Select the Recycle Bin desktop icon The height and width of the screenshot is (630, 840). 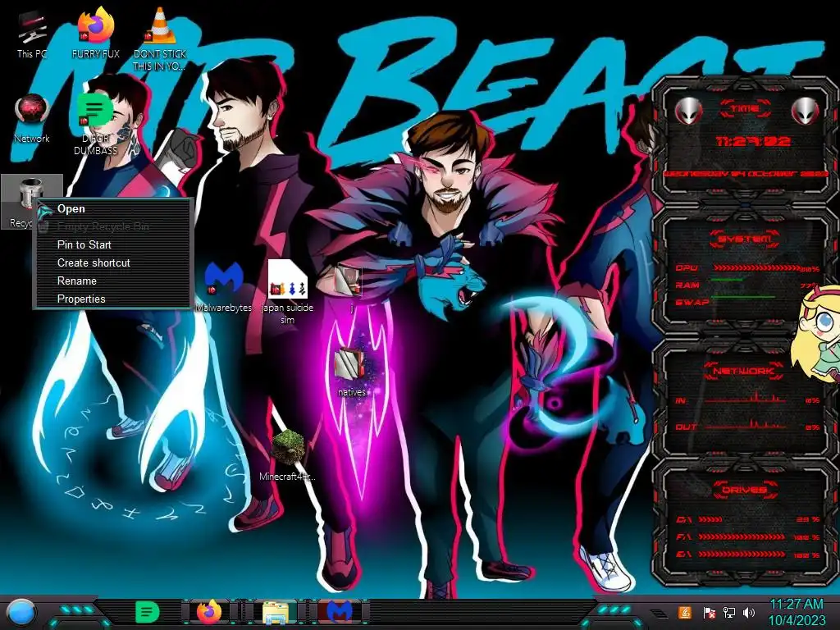pyautogui.click(x=30, y=203)
